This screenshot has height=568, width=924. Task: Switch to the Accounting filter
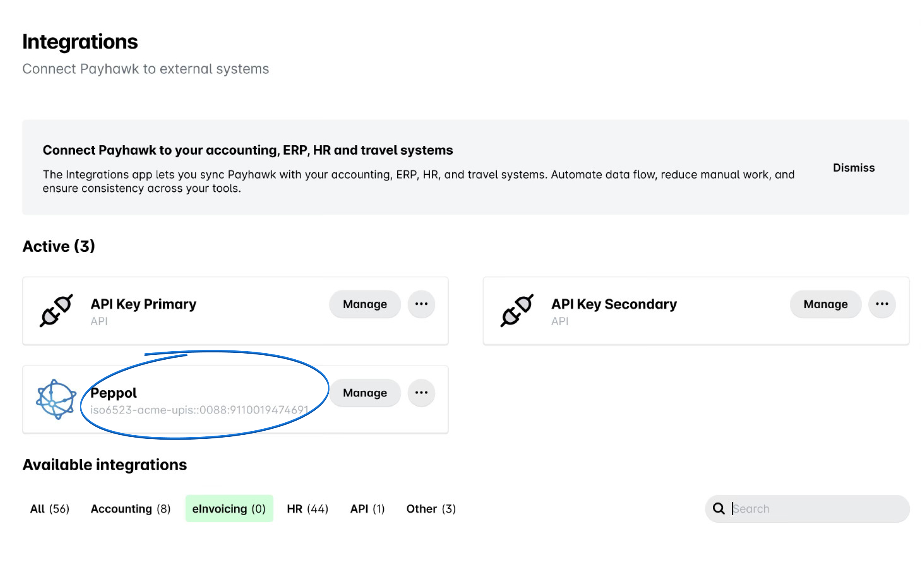coord(130,509)
